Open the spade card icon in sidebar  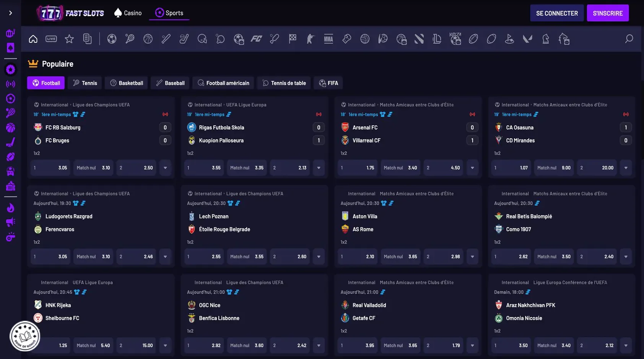[10, 48]
